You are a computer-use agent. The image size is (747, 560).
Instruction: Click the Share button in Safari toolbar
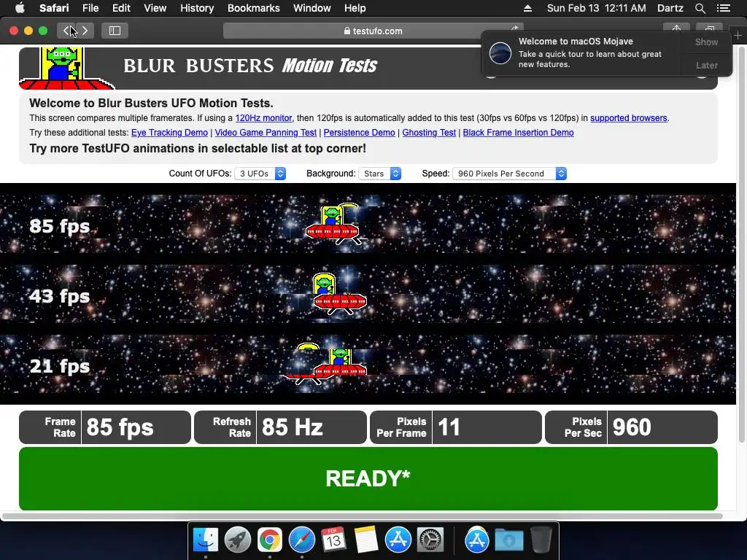coord(676,29)
